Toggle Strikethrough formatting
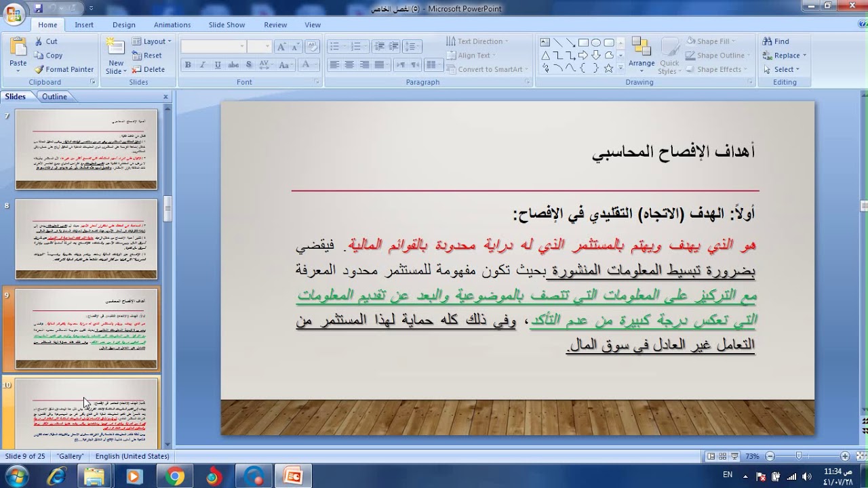The image size is (868, 488). [233, 65]
